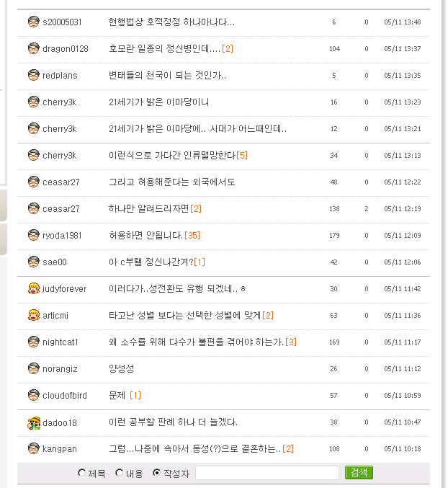
Task: Click dadoo18's green-hat avatar icon
Action: click(x=33, y=422)
